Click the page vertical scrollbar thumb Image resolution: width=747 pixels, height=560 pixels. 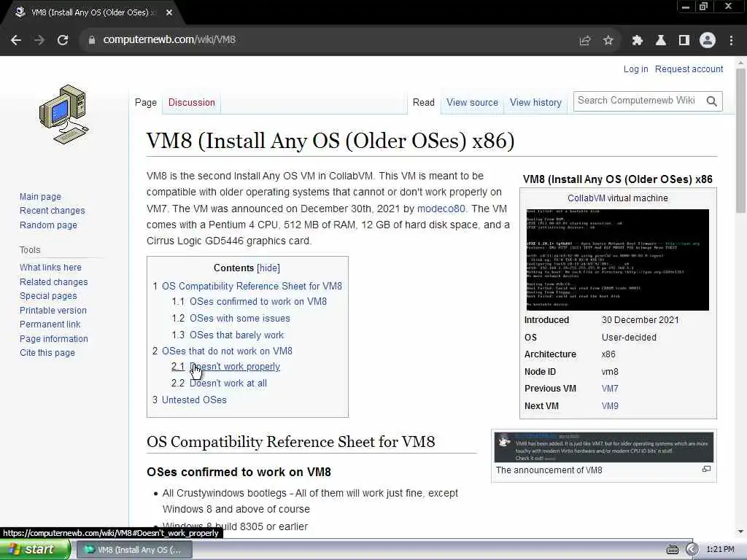tap(740, 141)
